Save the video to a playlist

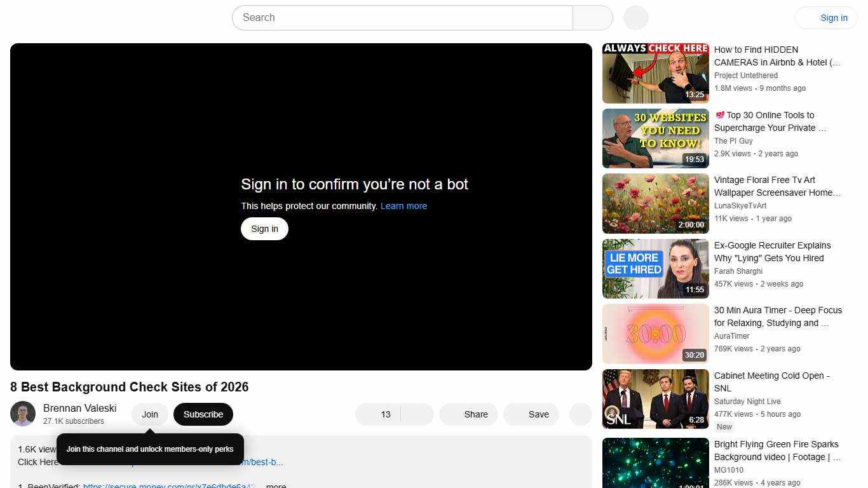[x=531, y=414]
